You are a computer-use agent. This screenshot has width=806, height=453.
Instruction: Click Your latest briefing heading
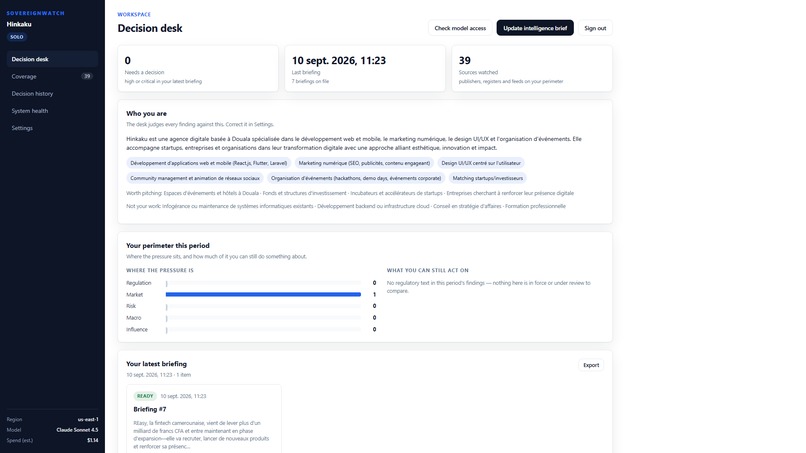point(157,364)
